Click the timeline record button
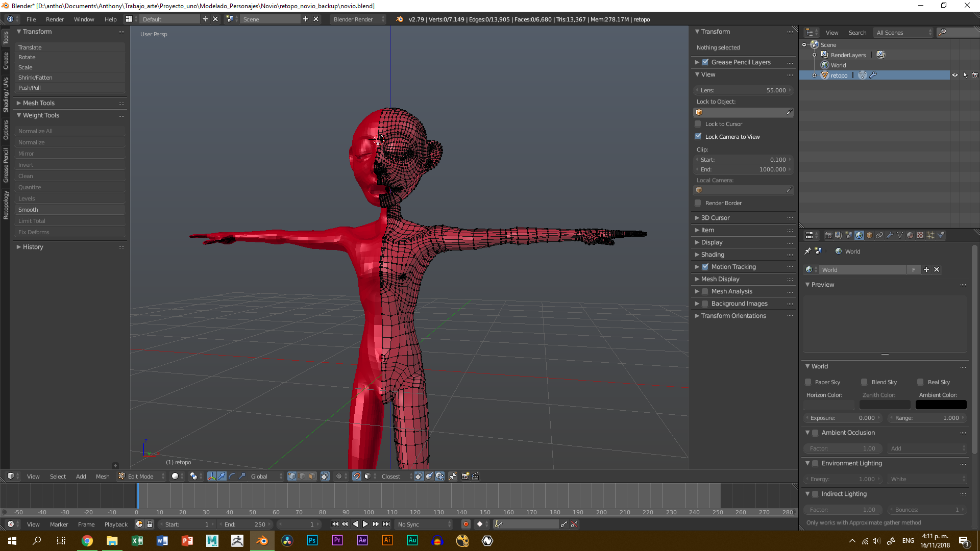980x551 pixels. 465,524
